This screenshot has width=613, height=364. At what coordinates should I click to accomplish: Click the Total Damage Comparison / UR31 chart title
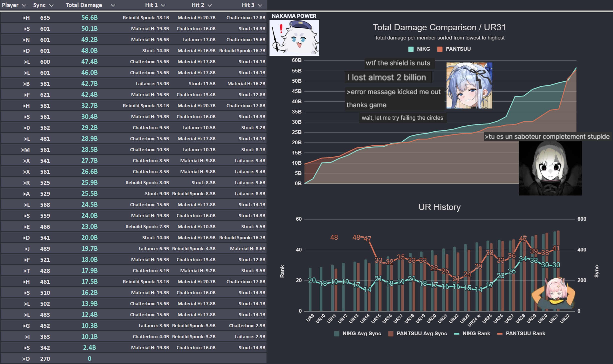[x=439, y=27]
